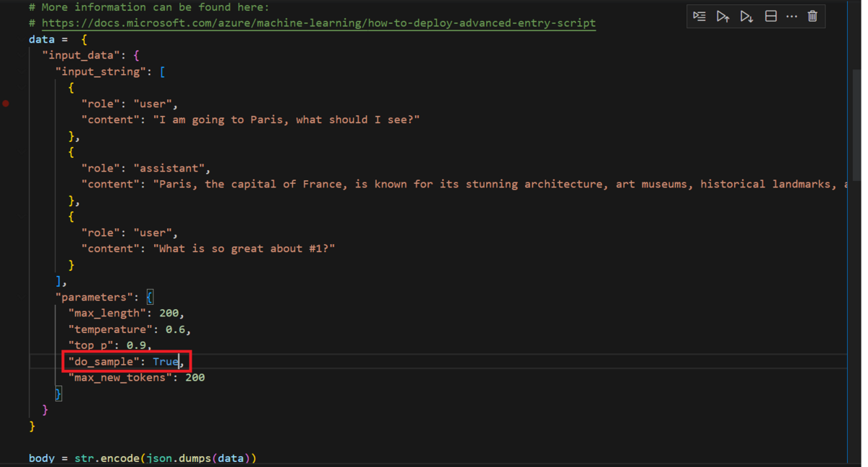Click the "More information can be found here" comment
868x467 pixels.
[x=149, y=7]
